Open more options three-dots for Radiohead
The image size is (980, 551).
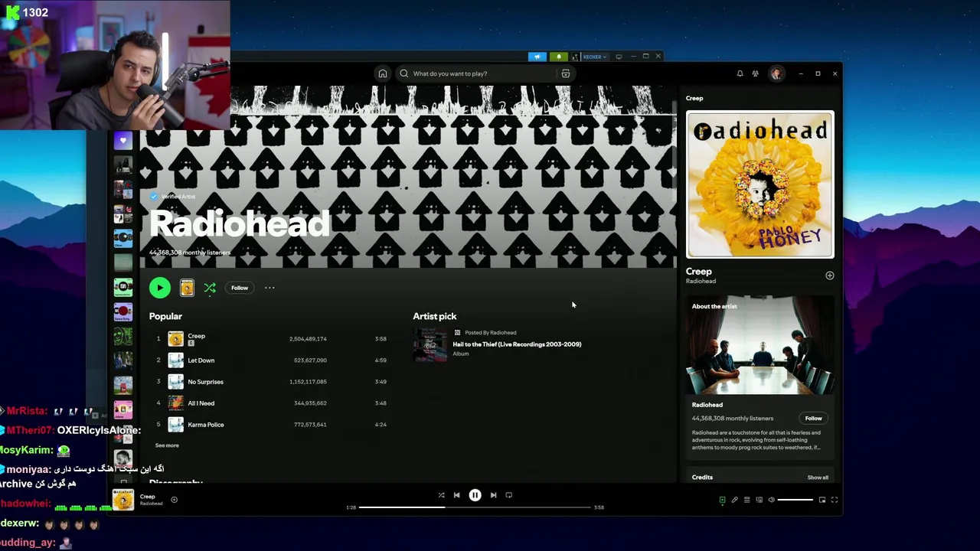pyautogui.click(x=269, y=288)
